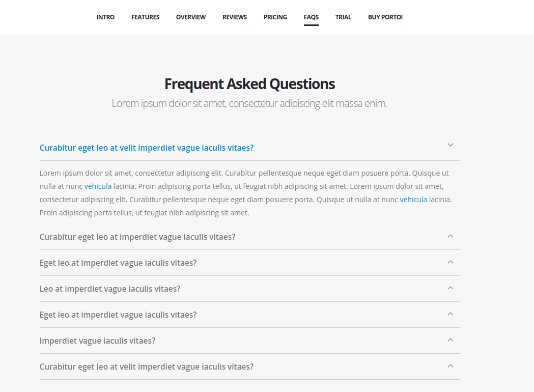Open the Features menu item
The width and height of the screenshot is (534, 392).
(145, 17)
